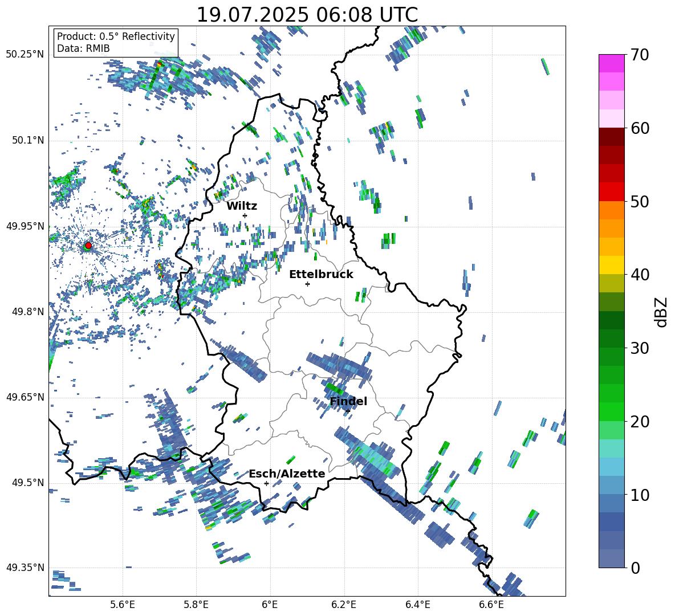This screenshot has height=616, width=675.
Task: Click the Data: RMIB text
Action: click(x=83, y=48)
